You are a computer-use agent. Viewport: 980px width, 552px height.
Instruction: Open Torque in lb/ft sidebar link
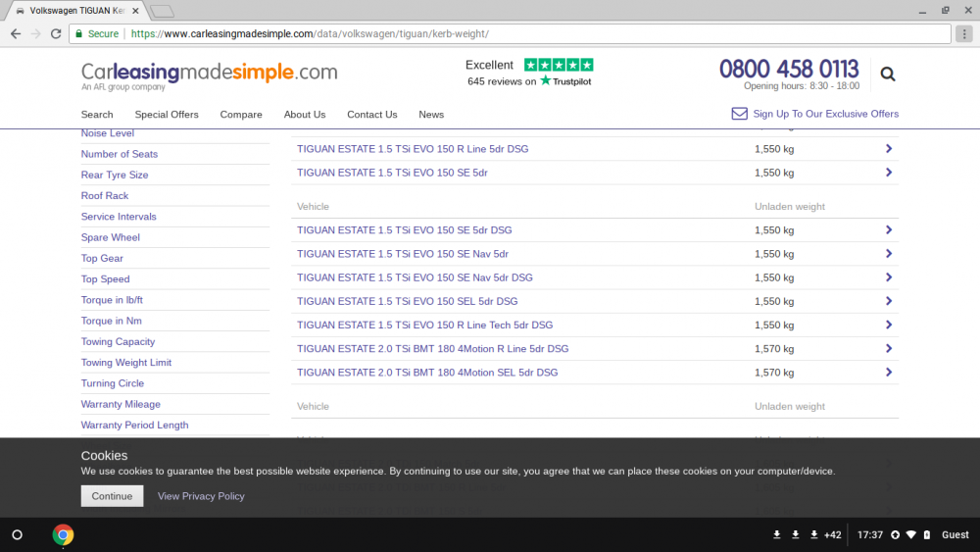click(x=112, y=300)
